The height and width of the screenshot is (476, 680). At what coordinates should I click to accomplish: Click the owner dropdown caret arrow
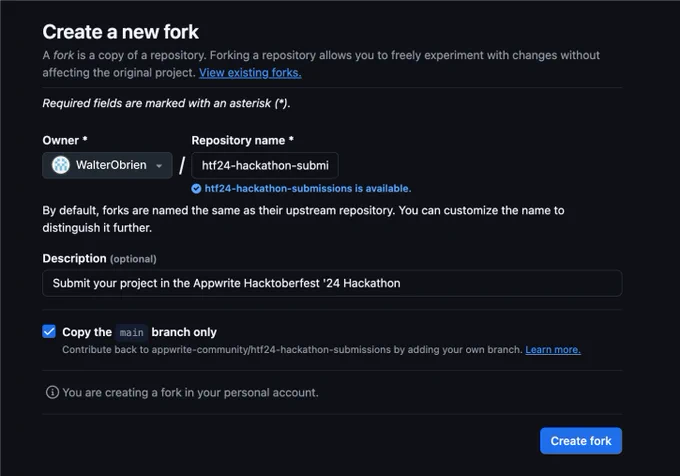159,166
